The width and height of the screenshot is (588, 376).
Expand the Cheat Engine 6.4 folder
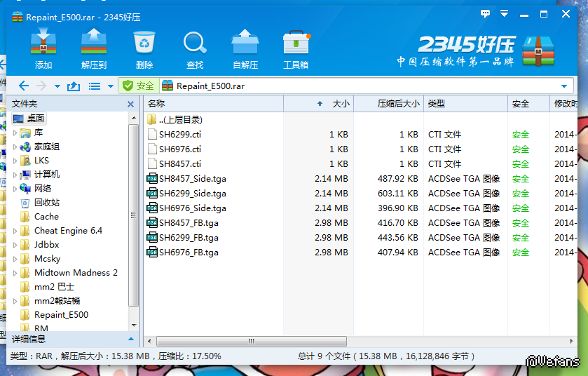pos(15,231)
